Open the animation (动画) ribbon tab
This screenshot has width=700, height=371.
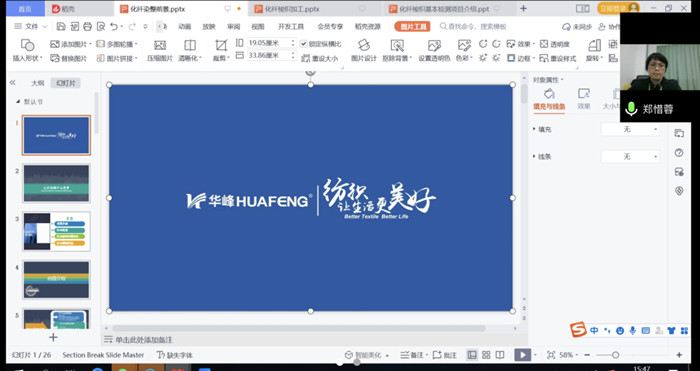[x=184, y=27]
